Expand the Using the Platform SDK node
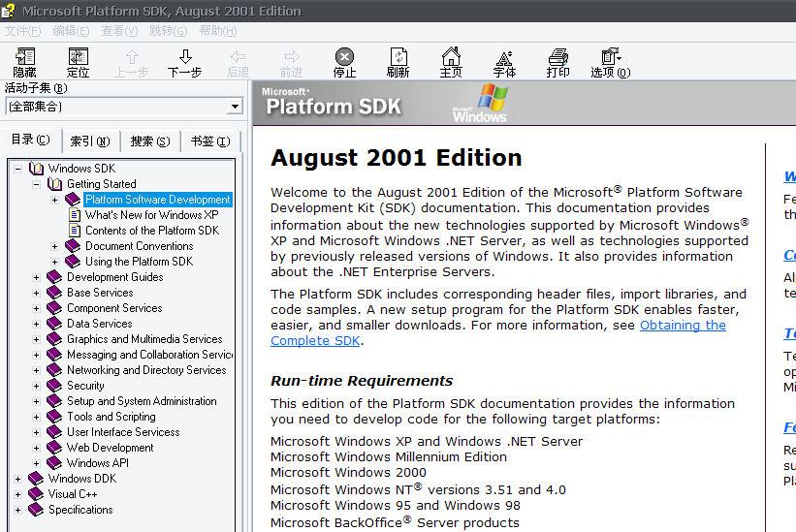Image resolution: width=796 pixels, height=532 pixels. [x=54, y=262]
